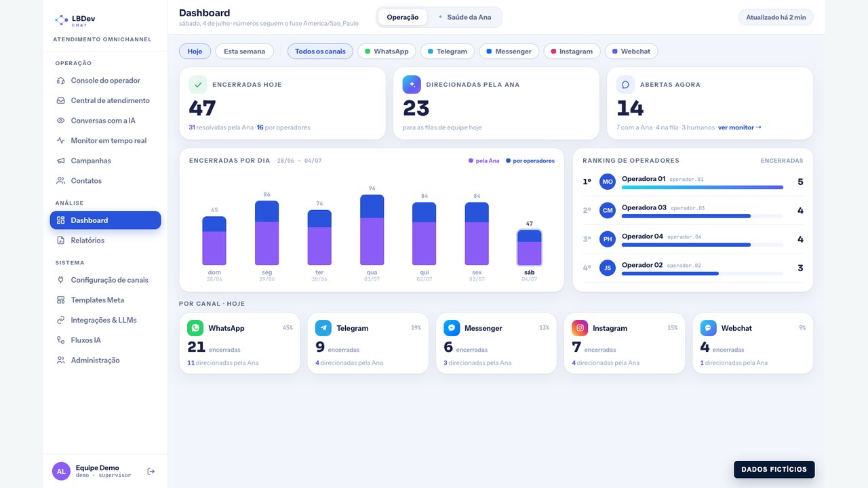Screen dimensions: 868x488
Task: Toggle the pela Ana chart legend
Action: click(484, 161)
